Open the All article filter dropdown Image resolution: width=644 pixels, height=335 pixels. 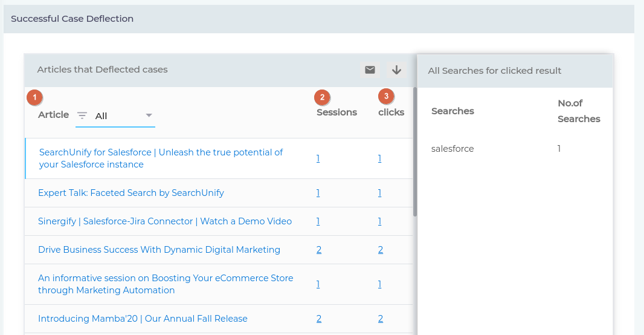click(115, 115)
